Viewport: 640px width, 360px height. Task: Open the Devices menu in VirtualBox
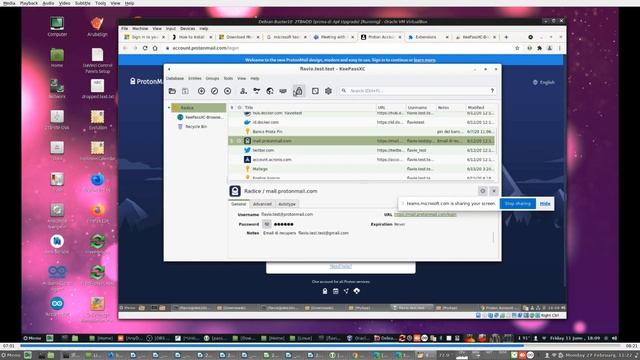[187, 29]
